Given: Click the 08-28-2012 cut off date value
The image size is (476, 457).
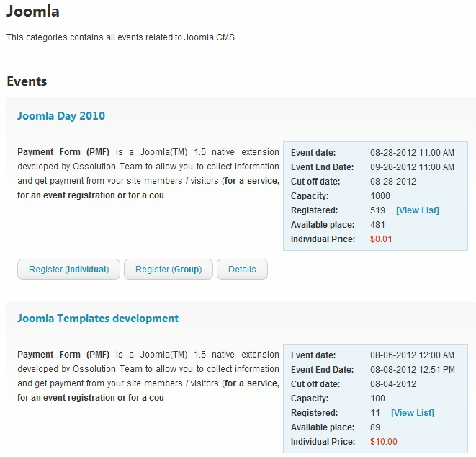Looking at the screenshot, I should click(393, 182).
